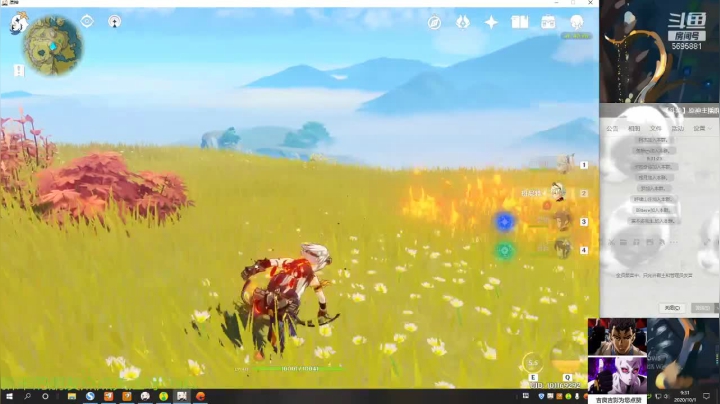Click the quest navigation diamond icon
720x404 pixels.
click(87, 21)
